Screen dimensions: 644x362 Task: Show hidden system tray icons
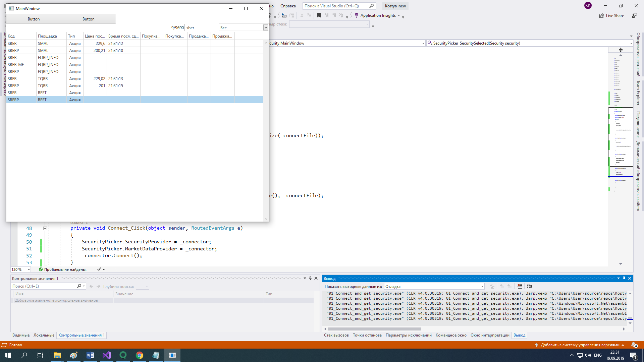point(572,355)
